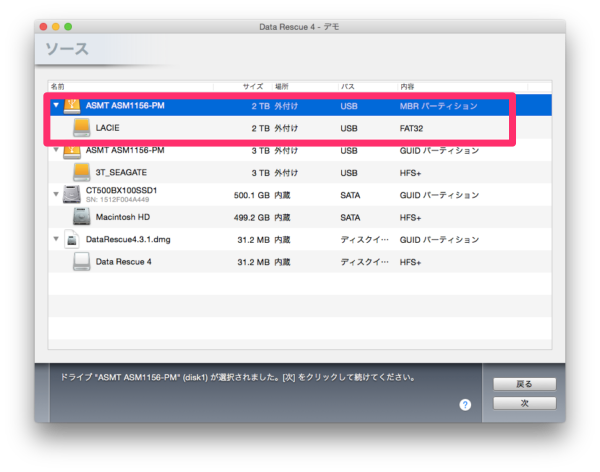Click SATA bus cell of Macintosh HD

(x=350, y=217)
